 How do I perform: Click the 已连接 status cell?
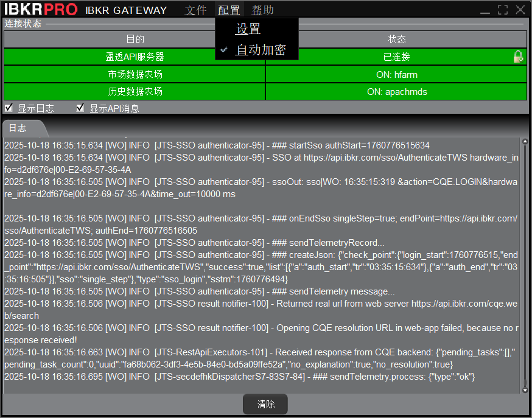pyautogui.click(x=396, y=57)
